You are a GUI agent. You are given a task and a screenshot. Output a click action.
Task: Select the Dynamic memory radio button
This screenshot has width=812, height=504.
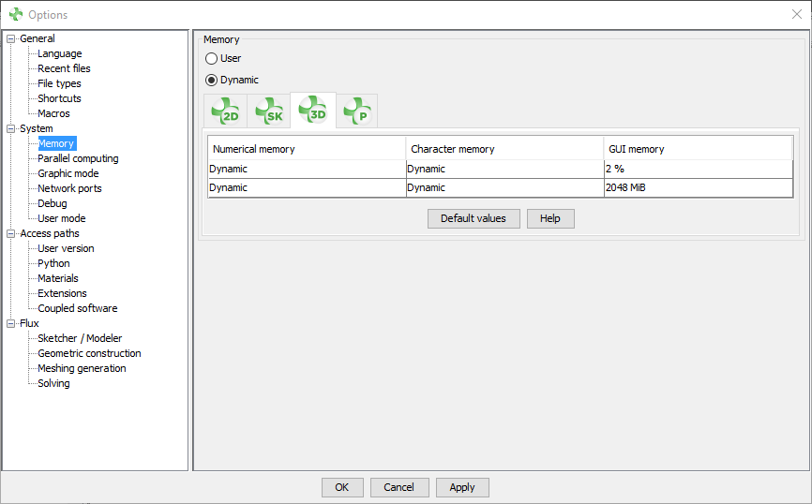212,80
